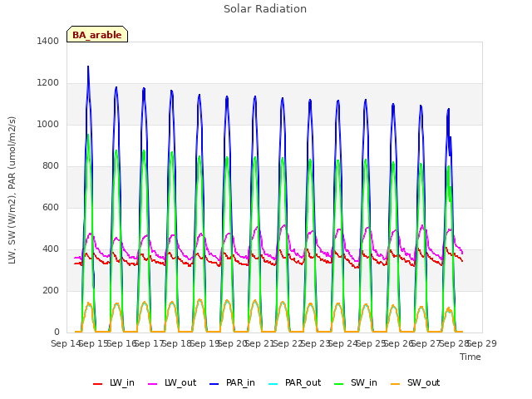Click the Sep 14 x-axis tick label
This screenshot has height=399, width=532.
[66, 343]
